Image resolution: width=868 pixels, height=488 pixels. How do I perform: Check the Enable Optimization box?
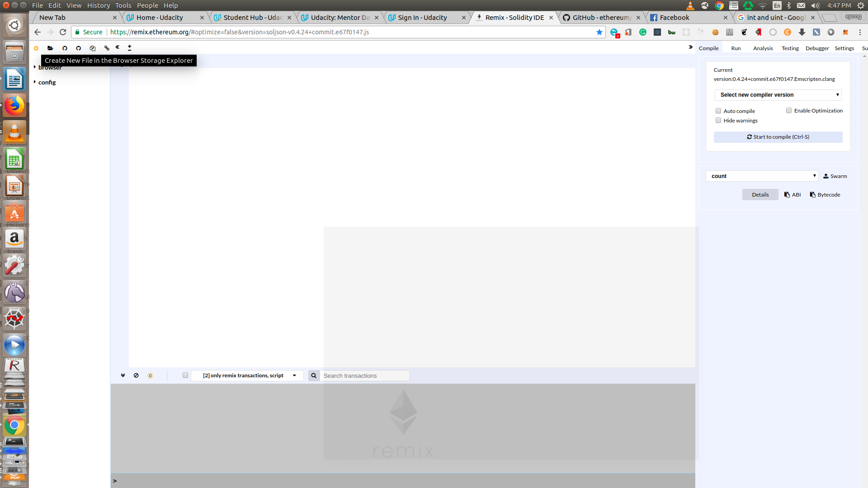pos(789,111)
